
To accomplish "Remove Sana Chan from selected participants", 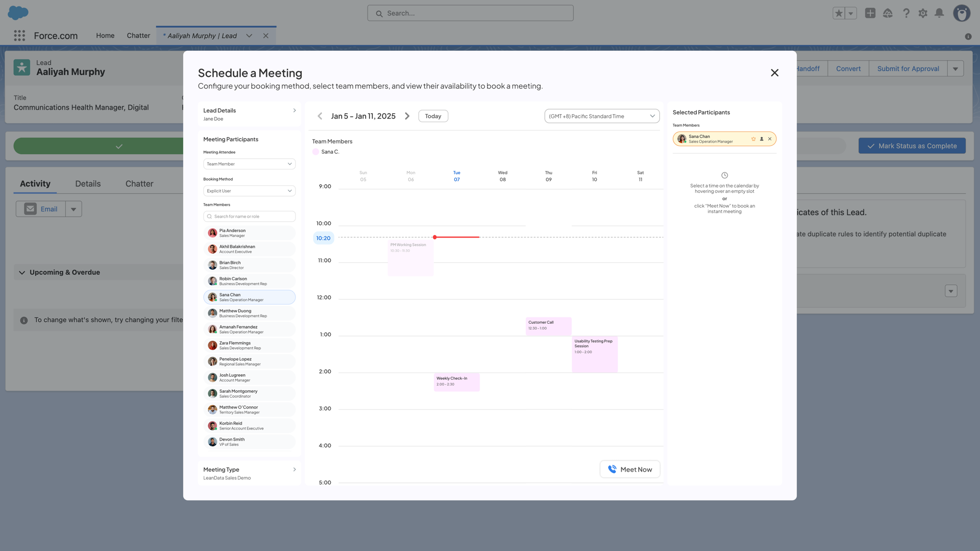I will [770, 139].
